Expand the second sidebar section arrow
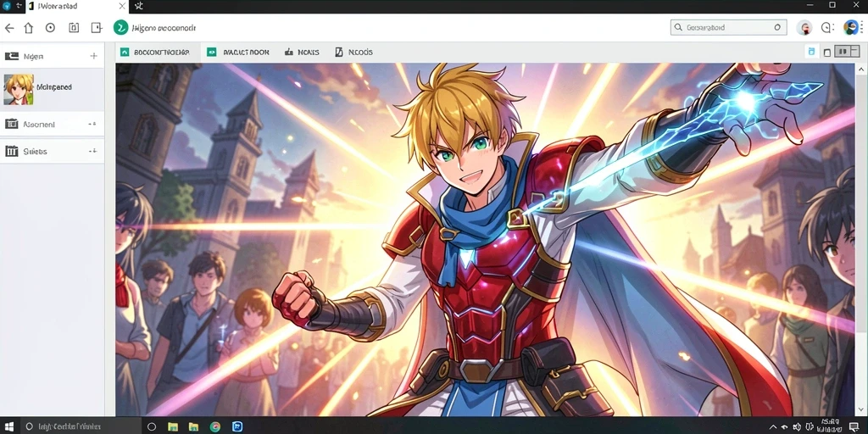The width and height of the screenshot is (868, 434). [x=92, y=124]
